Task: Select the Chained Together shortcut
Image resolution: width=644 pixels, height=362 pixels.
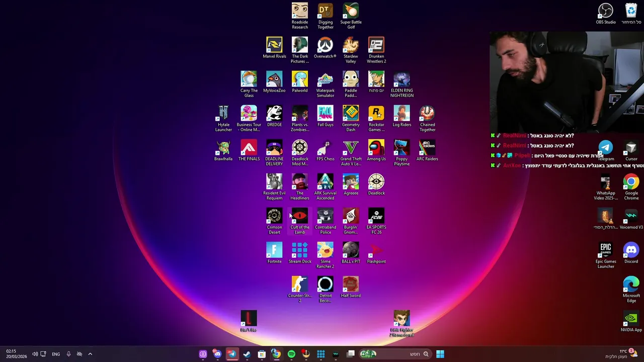Action: [427, 119]
